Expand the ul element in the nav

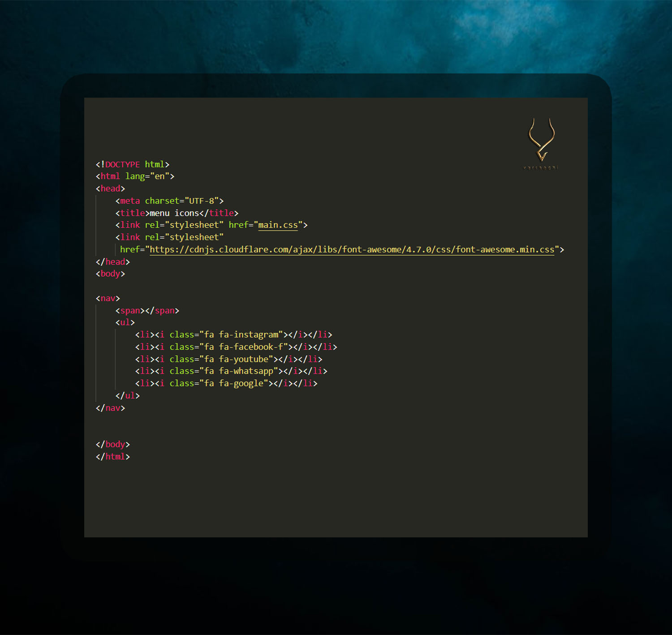tap(125, 322)
